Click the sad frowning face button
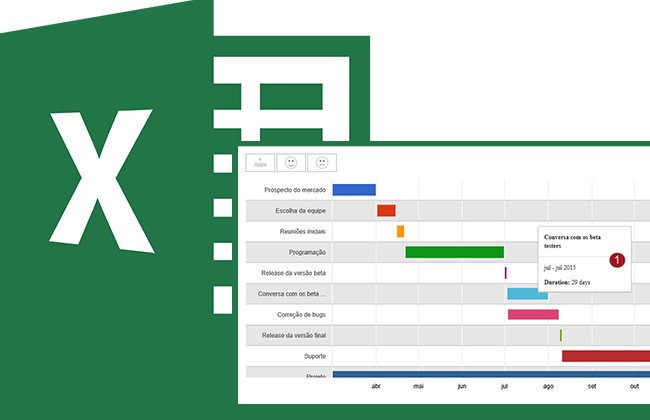The height and width of the screenshot is (420, 650). 322,163
